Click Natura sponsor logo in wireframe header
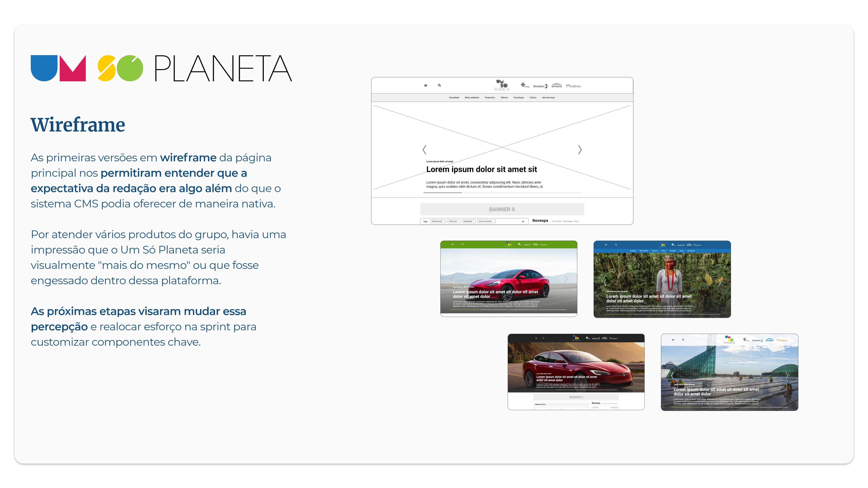The height and width of the screenshot is (488, 868). click(573, 86)
